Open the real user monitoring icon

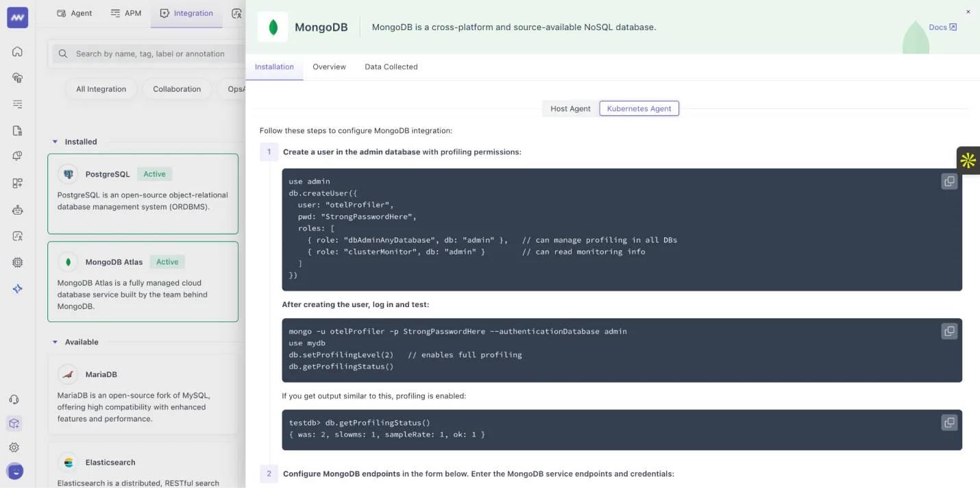(17, 236)
